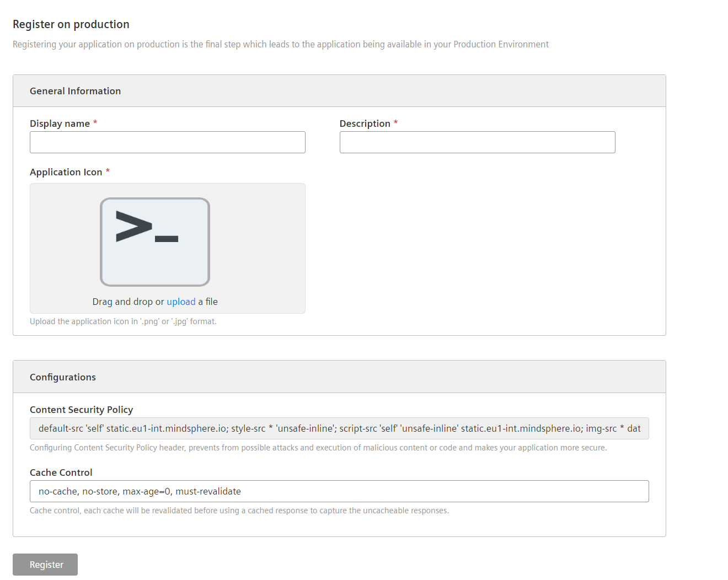Click the required asterisk next to Application Icon

click(x=108, y=171)
